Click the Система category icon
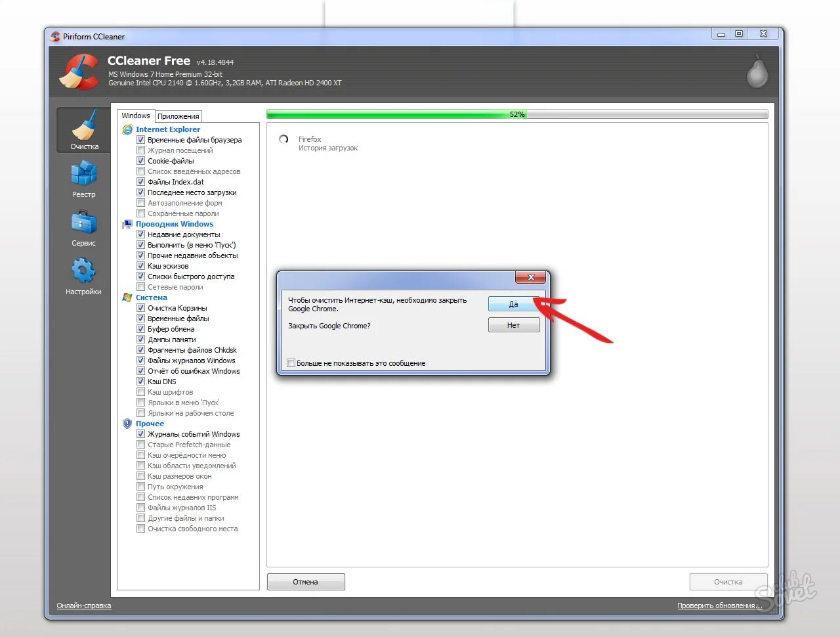This screenshot has width=840, height=637. coord(127,297)
